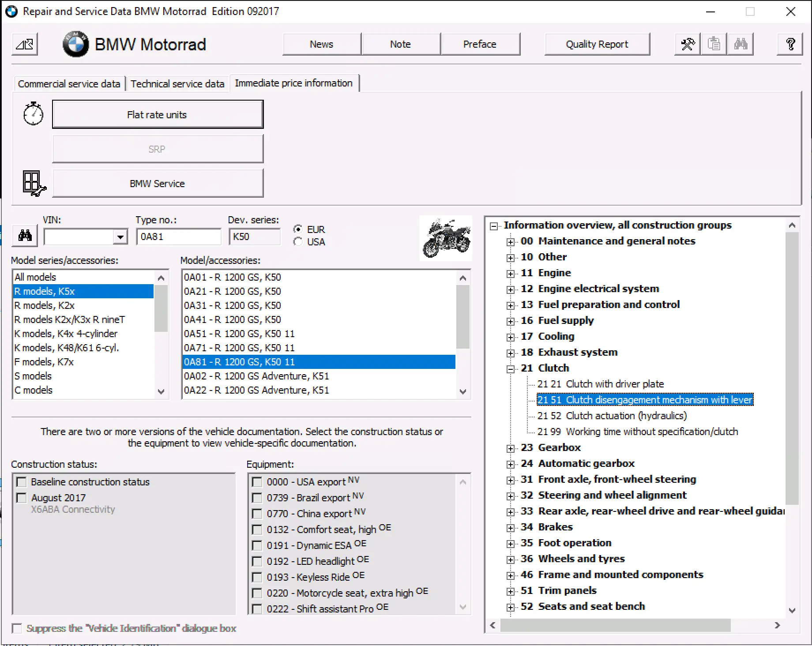Image resolution: width=812 pixels, height=646 pixels.
Task: Click the motorcycle thumbnail image
Action: 446,238
